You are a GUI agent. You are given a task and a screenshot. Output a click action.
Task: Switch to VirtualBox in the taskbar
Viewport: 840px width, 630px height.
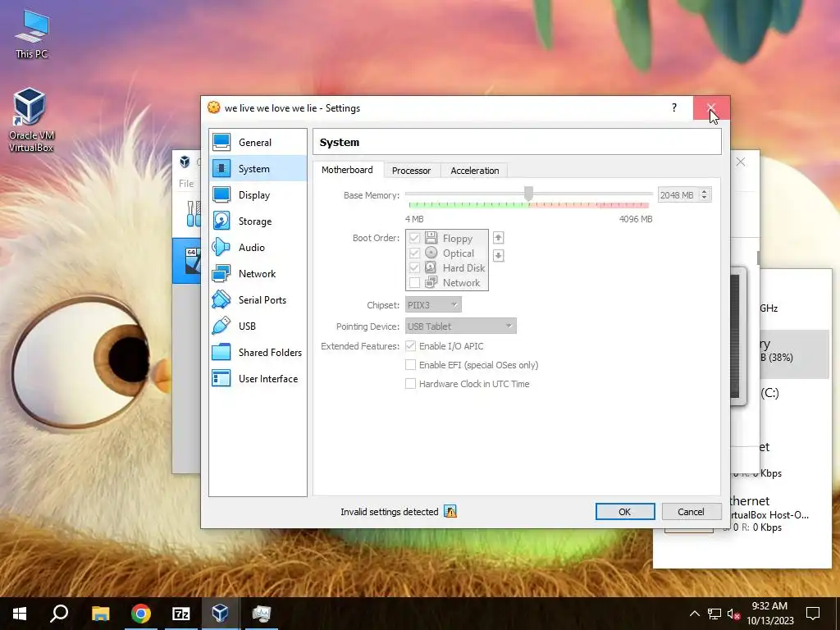click(x=221, y=614)
